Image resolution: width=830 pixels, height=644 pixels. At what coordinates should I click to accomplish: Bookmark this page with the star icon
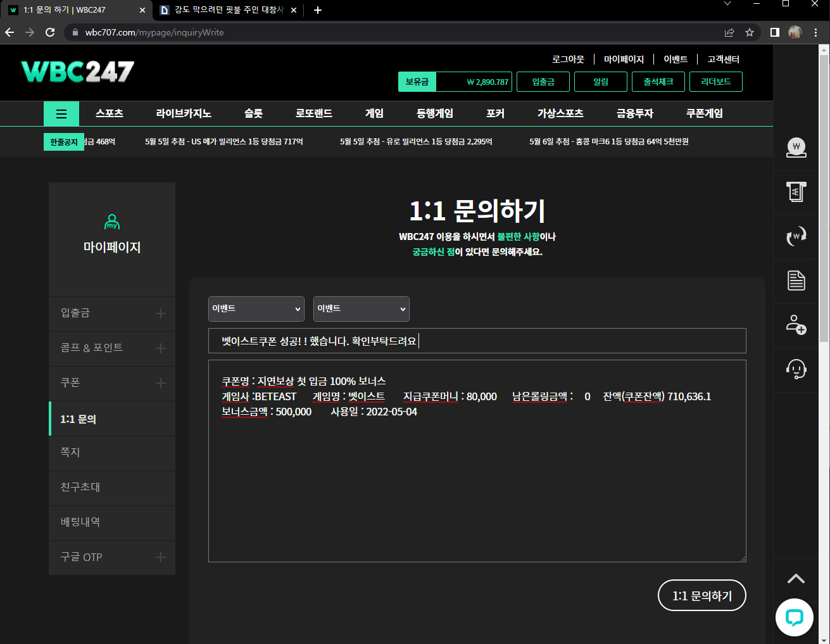pyautogui.click(x=750, y=32)
